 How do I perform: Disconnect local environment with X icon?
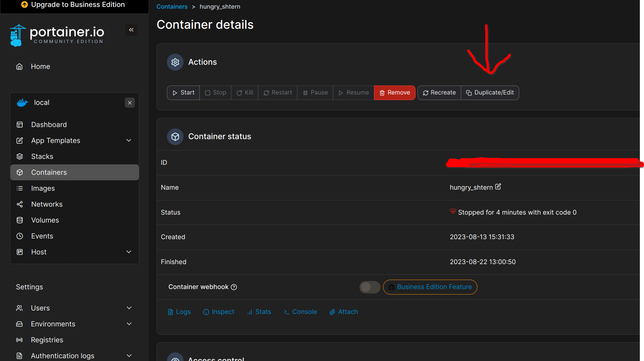point(130,103)
